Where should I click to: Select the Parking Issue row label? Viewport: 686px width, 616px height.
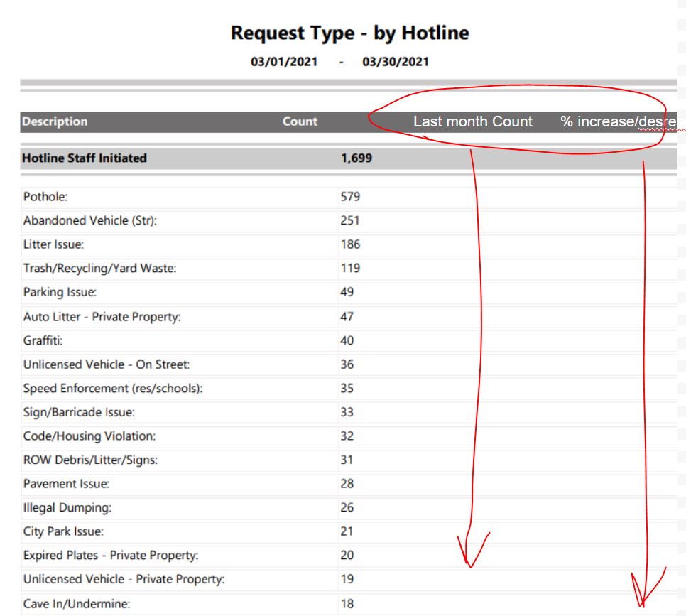60,293
